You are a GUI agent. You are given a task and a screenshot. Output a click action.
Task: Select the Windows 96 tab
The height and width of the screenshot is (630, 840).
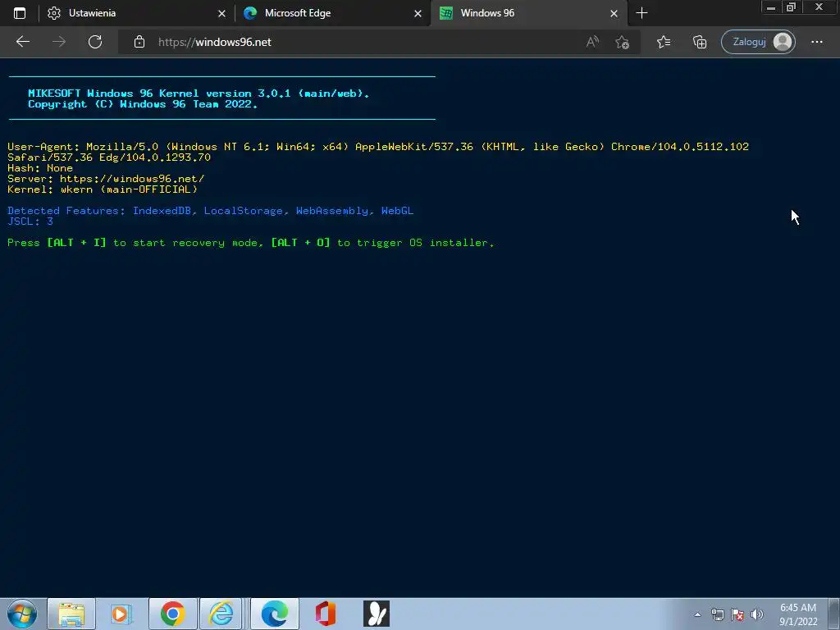(529, 13)
